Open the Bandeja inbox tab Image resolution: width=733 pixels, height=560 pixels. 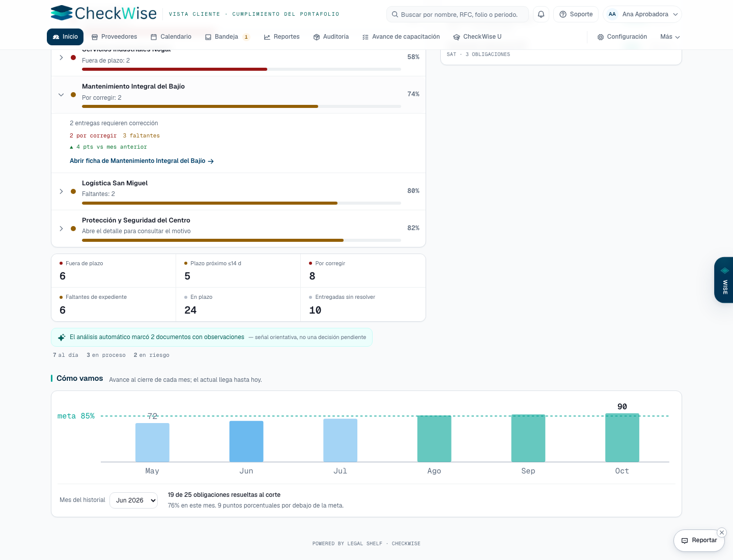227,37
